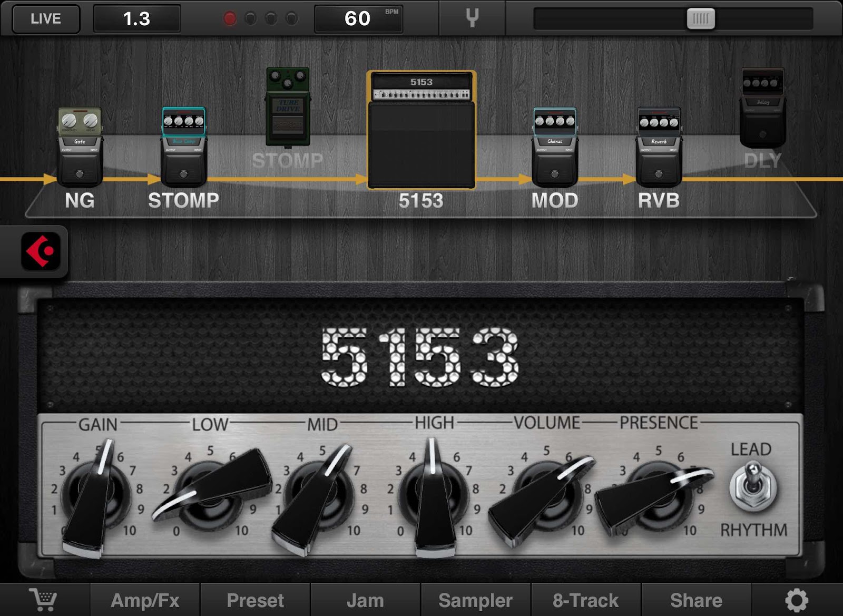
Task: Select the active STOMP compressor pedal
Action: (x=183, y=147)
